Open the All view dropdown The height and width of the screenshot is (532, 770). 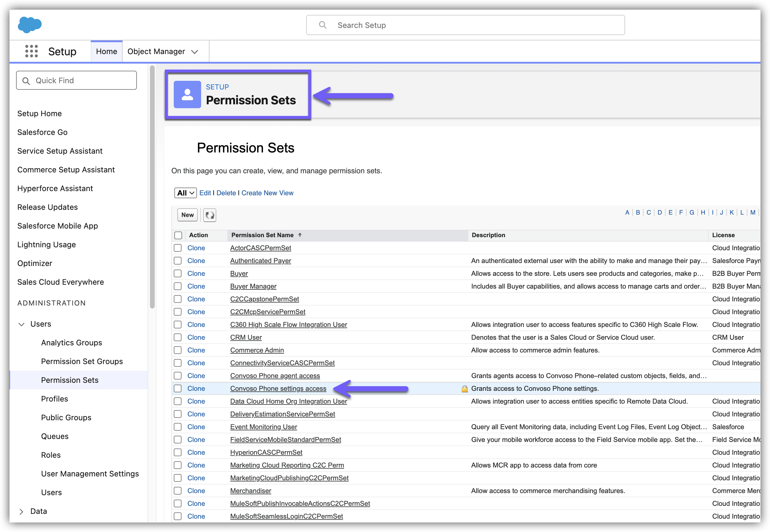185,193
